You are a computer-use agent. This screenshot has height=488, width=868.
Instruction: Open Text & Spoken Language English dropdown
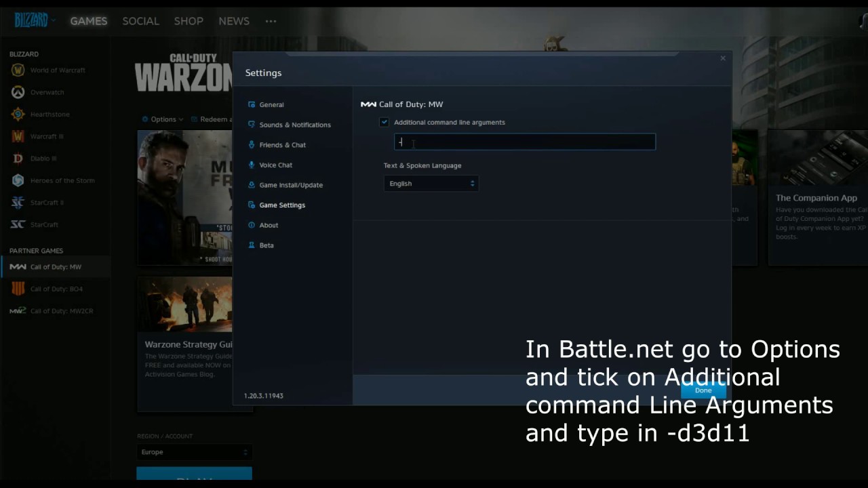(x=431, y=184)
